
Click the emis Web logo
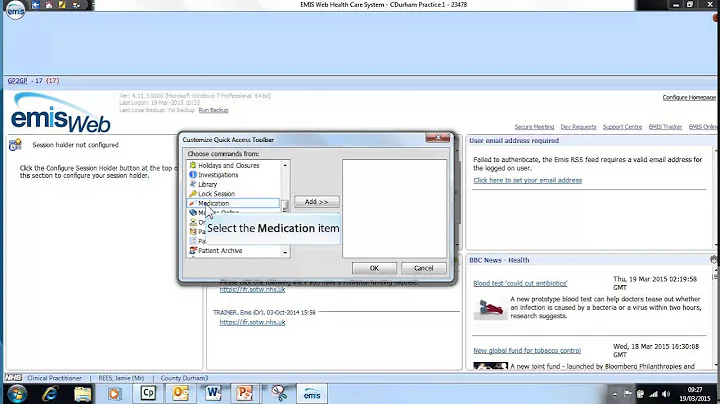coord(60,113)
